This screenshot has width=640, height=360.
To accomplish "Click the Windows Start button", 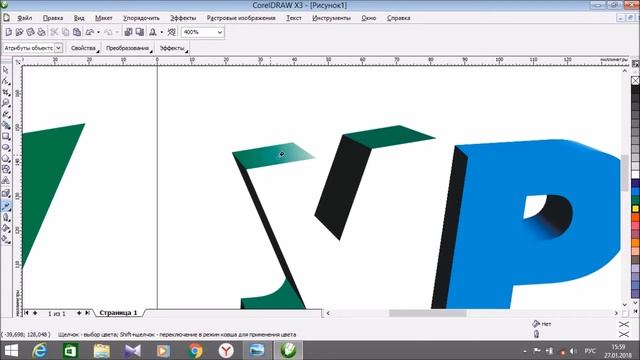I will [11, 351].
